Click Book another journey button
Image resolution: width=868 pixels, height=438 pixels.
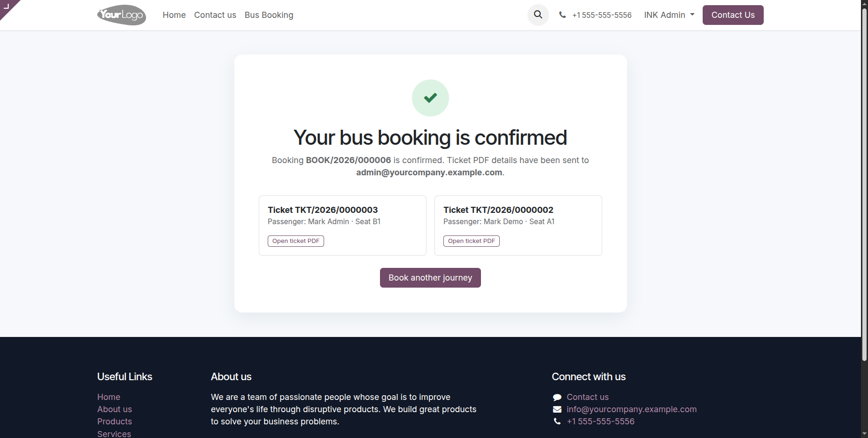430,278
